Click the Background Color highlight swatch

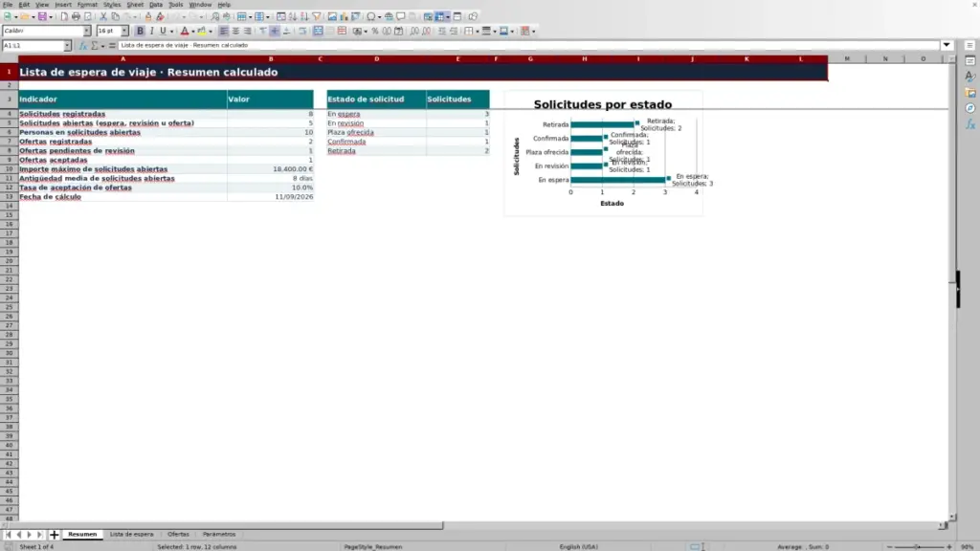(x=201, y=32)
